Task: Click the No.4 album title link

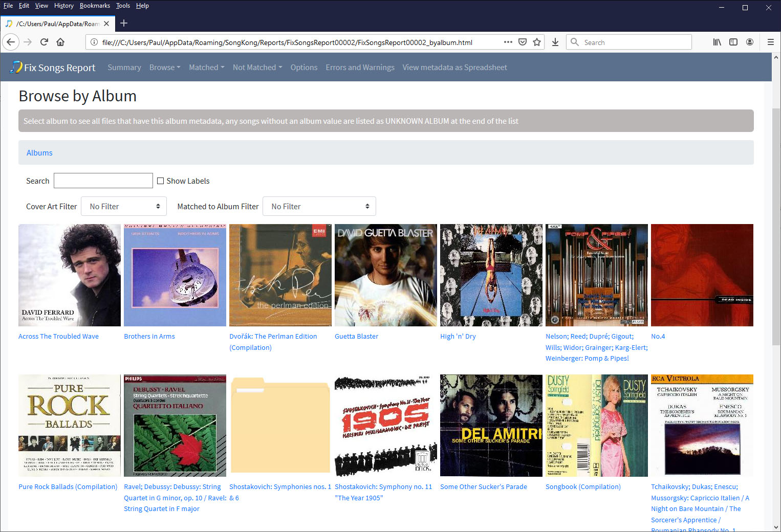Action: pos(658,336)
